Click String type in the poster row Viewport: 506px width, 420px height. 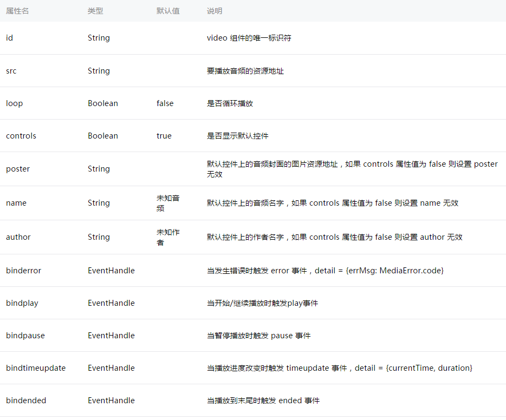click(x=99, y=169)
